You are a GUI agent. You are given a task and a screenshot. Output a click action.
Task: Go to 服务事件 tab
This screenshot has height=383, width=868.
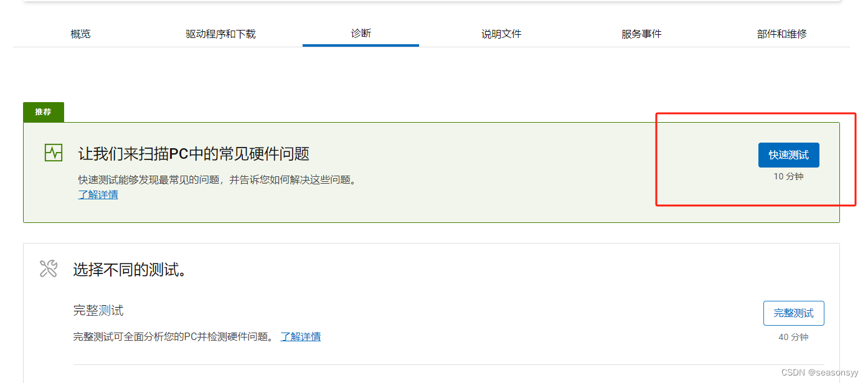click(641, 34)
